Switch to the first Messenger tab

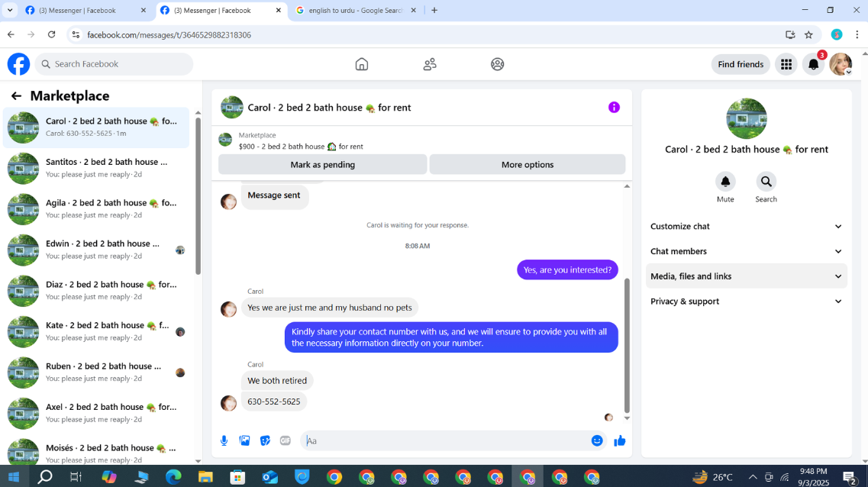(86, 11)
